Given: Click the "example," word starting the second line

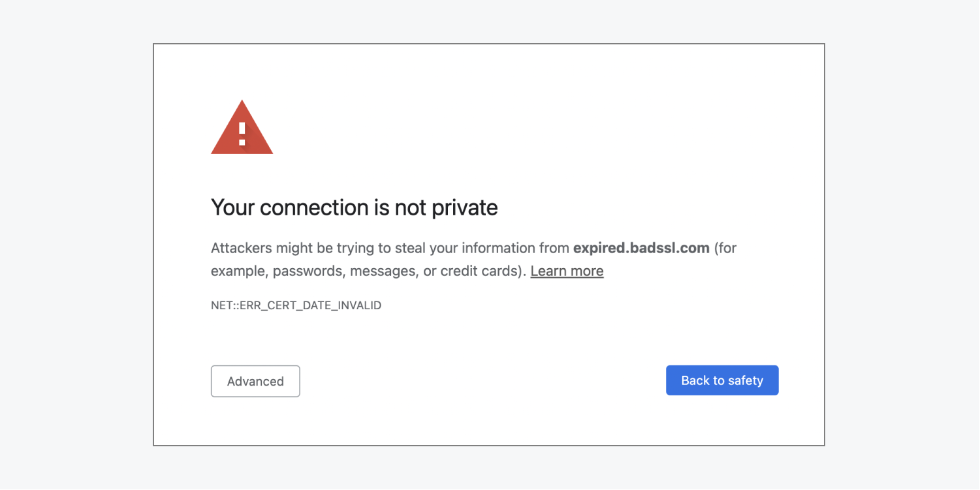Looking at the screenshot, I should click(240, 271).
